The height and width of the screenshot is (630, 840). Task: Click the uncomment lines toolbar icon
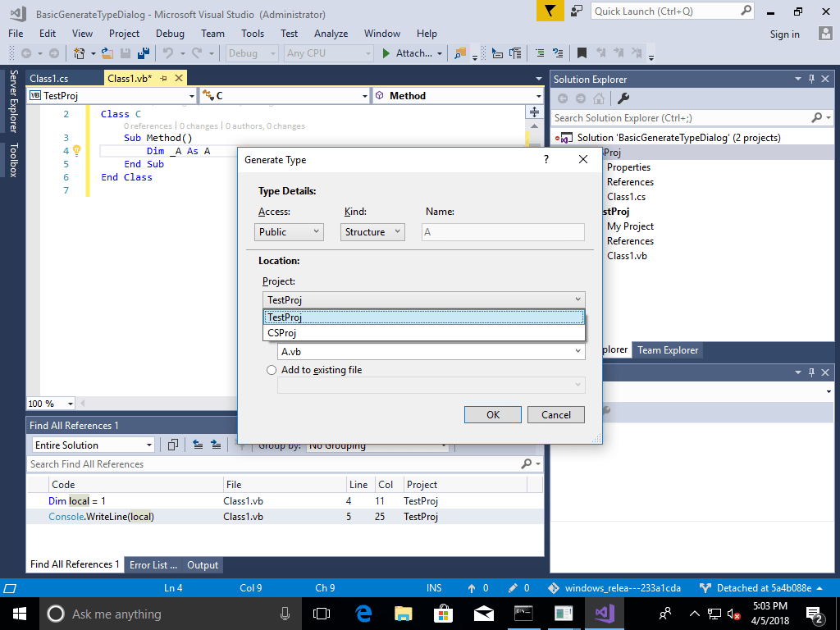(558, 53)
